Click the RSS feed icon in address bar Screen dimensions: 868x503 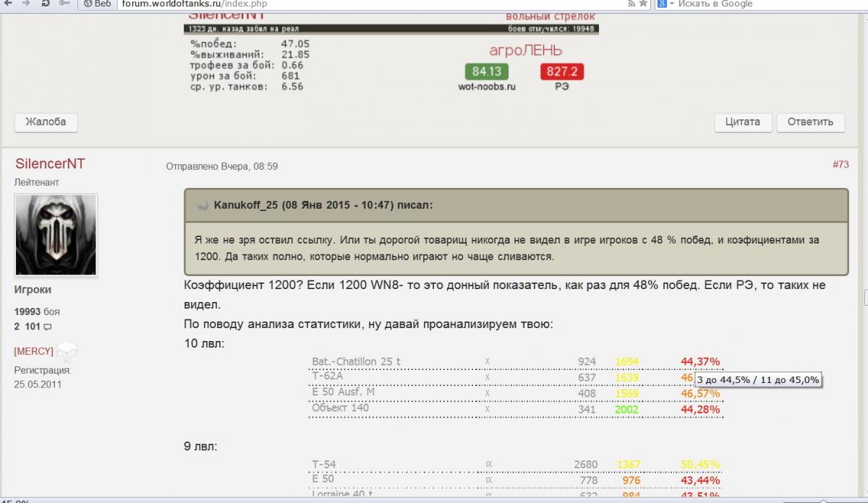click(631, 4)
